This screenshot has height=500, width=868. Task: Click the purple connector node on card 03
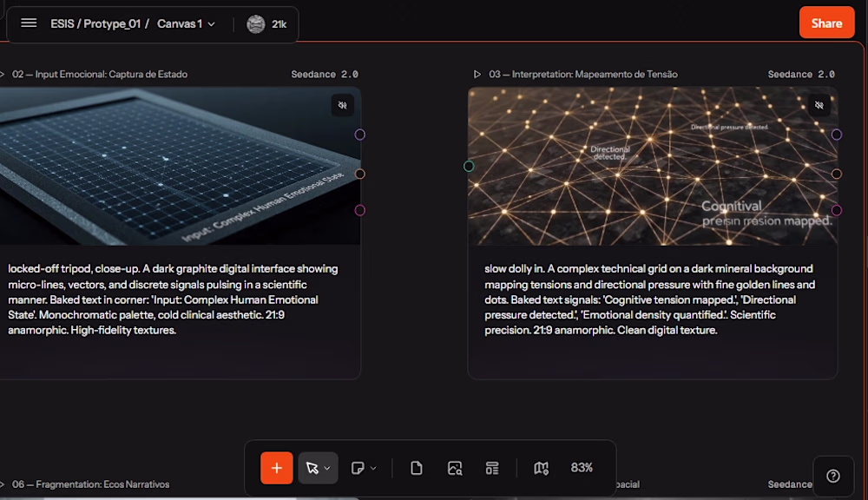click(837, 135)
